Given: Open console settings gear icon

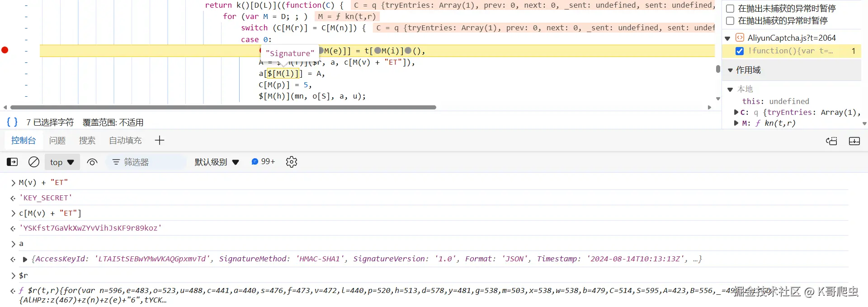Looking at the screenshot, I should [292, 162].
